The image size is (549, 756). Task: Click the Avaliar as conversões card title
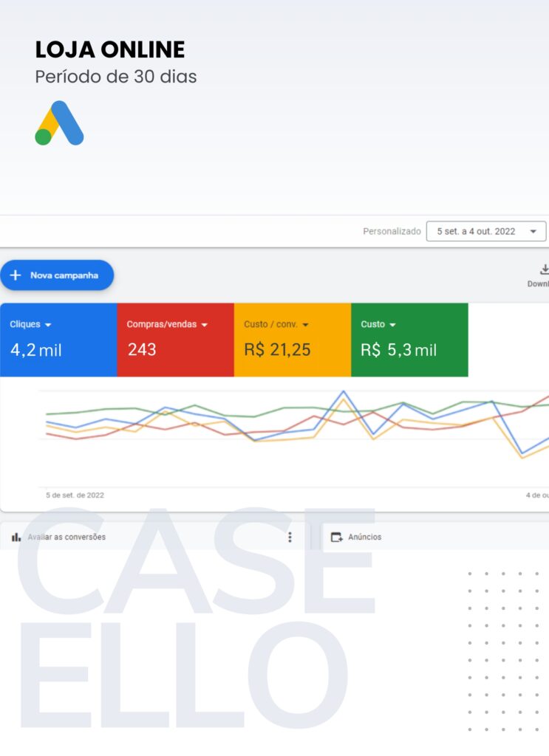(x=67, y=537)
